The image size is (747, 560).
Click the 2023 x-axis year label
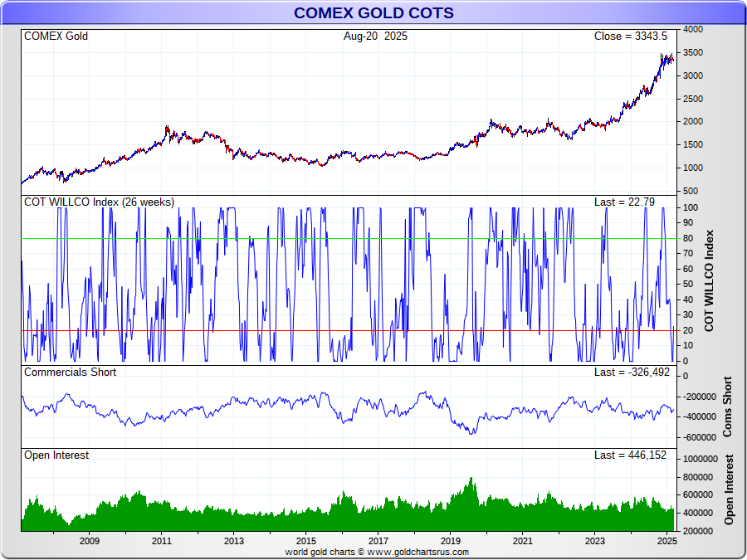tap(594, 541)
